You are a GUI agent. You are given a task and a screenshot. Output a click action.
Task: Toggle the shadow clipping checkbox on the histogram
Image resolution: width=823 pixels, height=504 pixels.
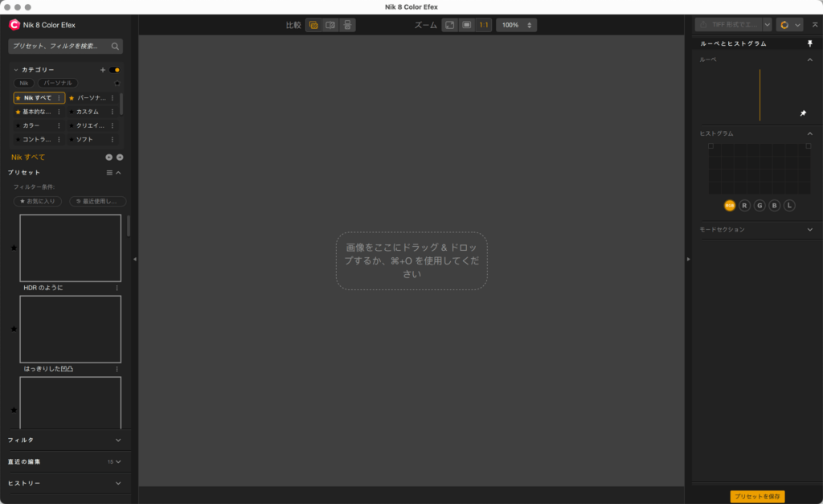coord(710,146)
